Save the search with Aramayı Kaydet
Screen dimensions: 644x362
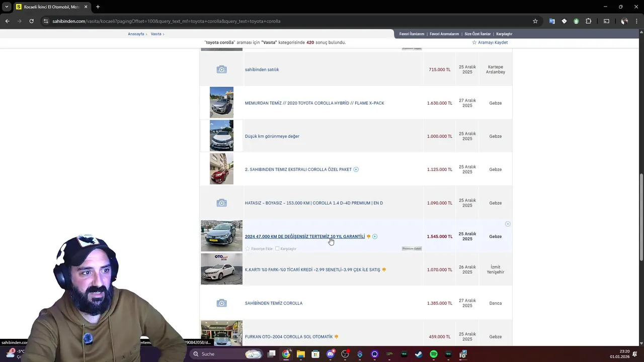490,43
